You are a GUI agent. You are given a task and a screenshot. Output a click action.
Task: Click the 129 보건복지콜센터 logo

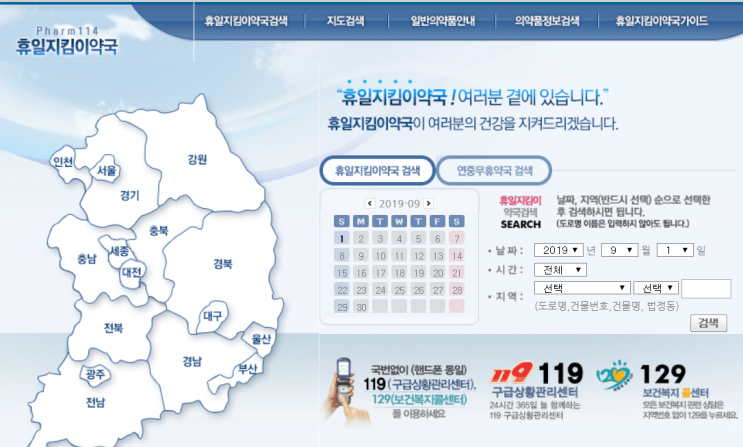(614, 375)
